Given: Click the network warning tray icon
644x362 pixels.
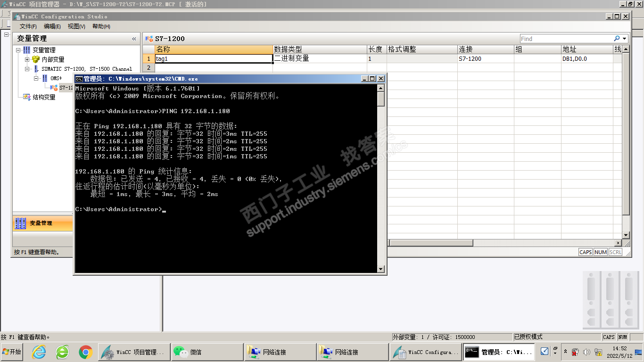Looking at the screenshot, I should coord(598,352).
